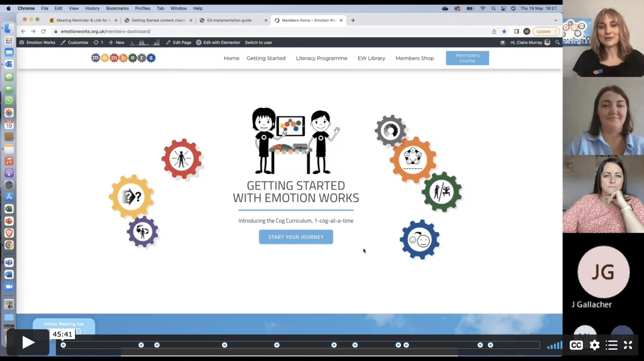Toggle the volume bars on the player
Image resolution: width=644 pixels, height=361 pixels.
click(x=554, y=345)
